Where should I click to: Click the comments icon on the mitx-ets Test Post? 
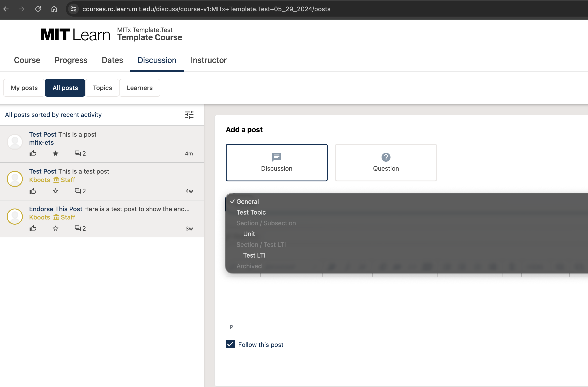click(77, 153)
